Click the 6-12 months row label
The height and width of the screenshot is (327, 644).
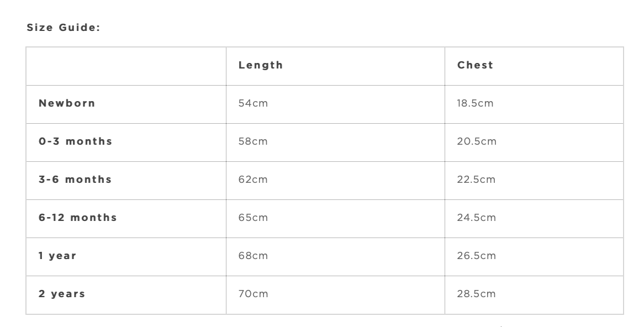pos(78,218)
